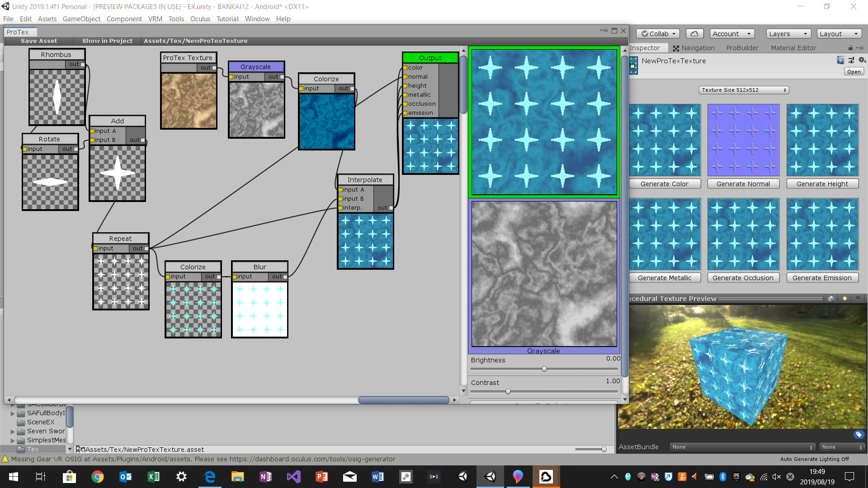Image resolution: width=868 pixels, height=488 pixels.
Task: Toggle the dark preview light button
Action: 858,299
